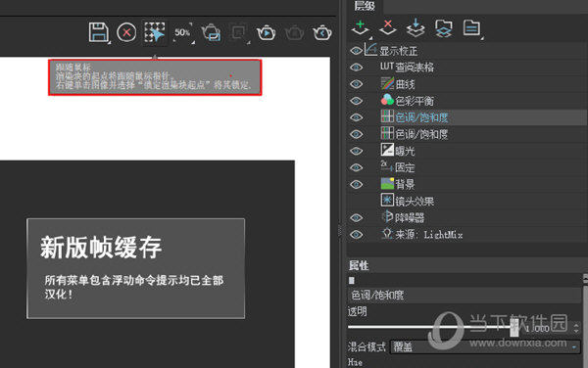Click the greyed region render square icon
Image resolution: width=588 pixels, height=368 pixels.
coord(238,33)
